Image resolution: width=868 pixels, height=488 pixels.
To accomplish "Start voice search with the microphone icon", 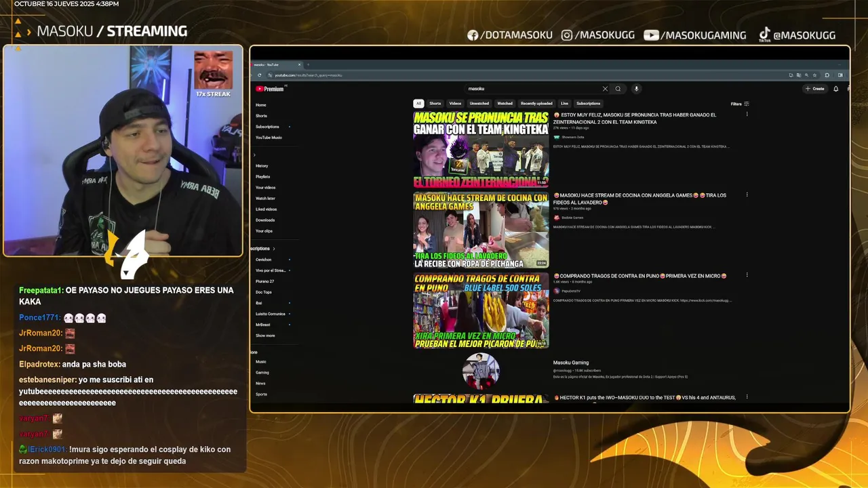I will pyautogui.click(x=636, y=89).
